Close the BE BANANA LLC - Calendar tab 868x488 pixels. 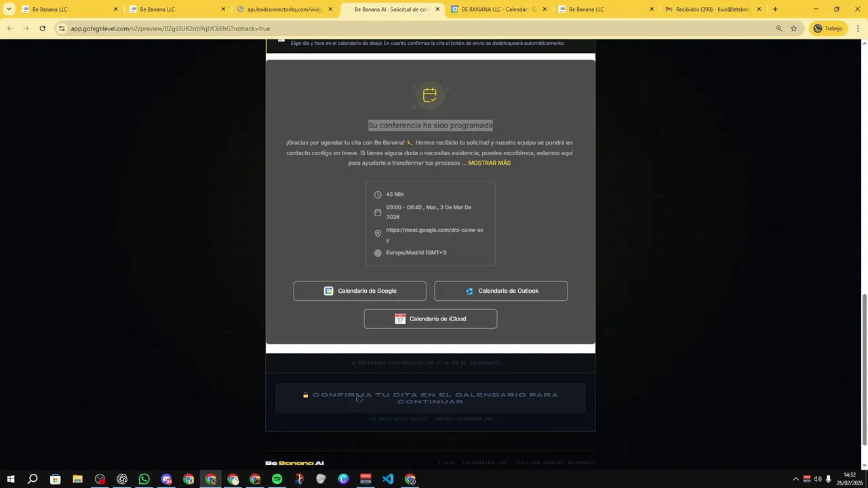pos(545,9)
